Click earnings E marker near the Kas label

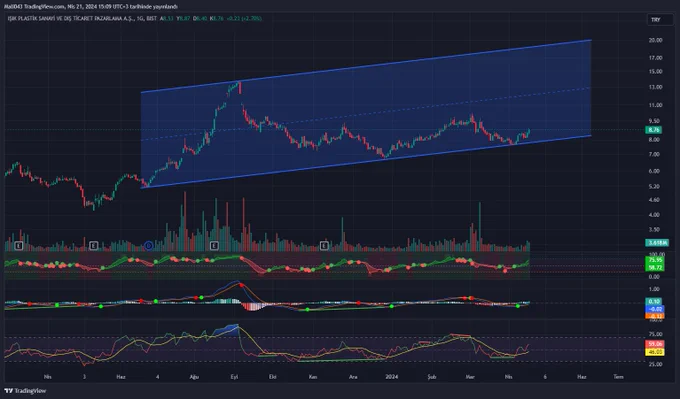pos(324,246)
